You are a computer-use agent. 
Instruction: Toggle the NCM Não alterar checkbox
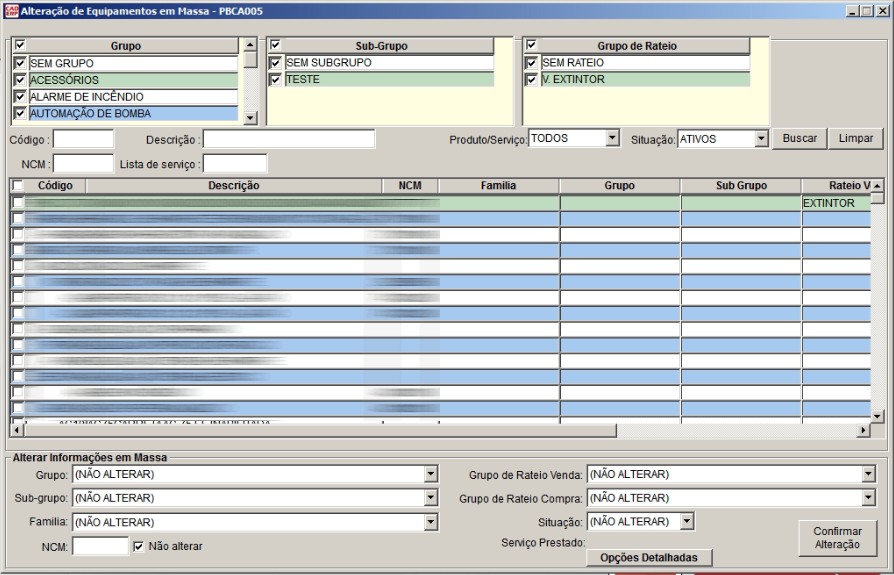pyautogui.click(x=139, y=547)
